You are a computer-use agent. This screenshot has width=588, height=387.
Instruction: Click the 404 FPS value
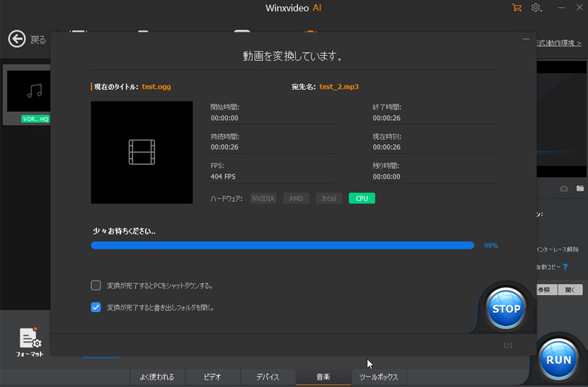(x=223, y=177)
